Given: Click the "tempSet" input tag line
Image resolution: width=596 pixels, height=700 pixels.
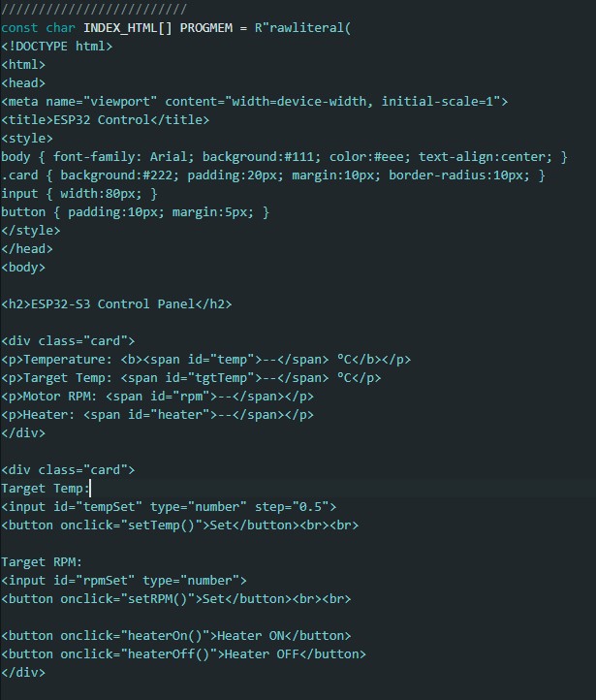Looking at the screenshot, I should pyautogui.click(x=169, y=506).
